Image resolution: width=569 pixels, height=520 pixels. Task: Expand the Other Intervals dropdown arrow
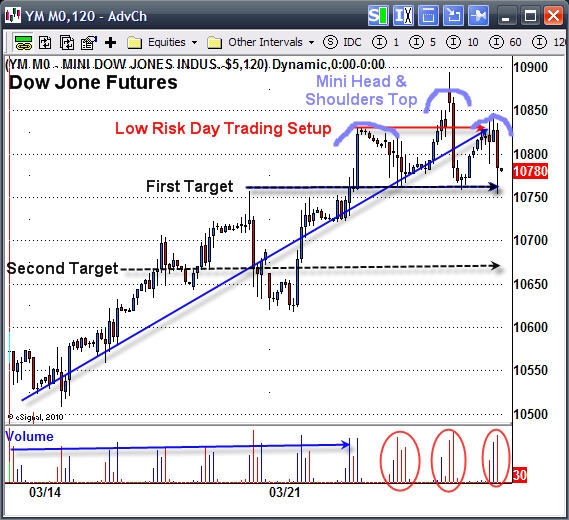[x=311, y=43]
